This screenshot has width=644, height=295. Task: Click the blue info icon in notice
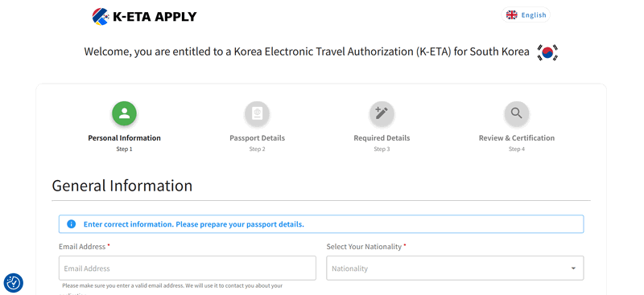coord(71,224)
